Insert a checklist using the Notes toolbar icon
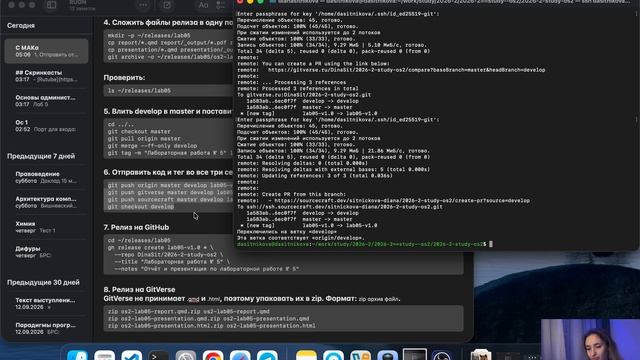640x360 pixels. (220, 5)
